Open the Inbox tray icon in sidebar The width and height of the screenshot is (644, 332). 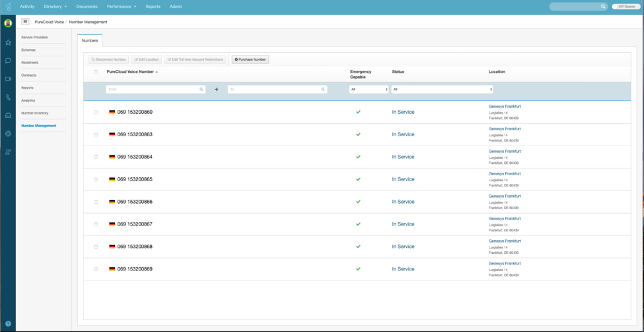8,116
